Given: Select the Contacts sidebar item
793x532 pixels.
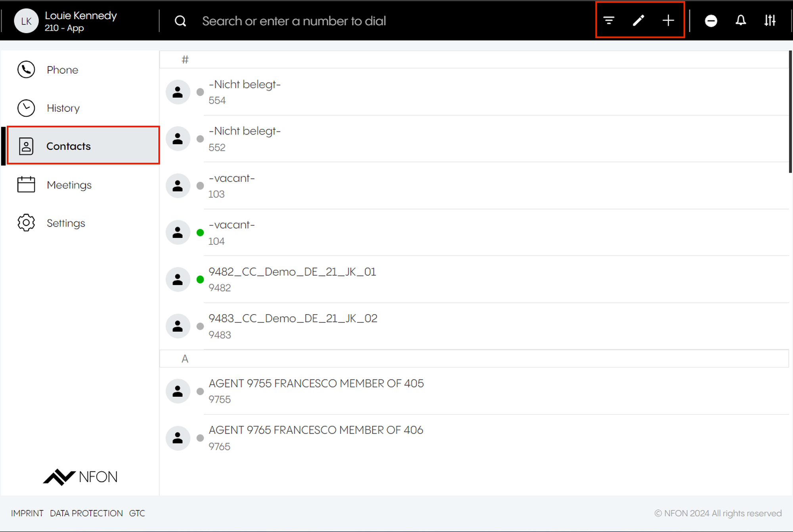Looking at the screenshot, I should pyautogui.click(x=68, y=146).
